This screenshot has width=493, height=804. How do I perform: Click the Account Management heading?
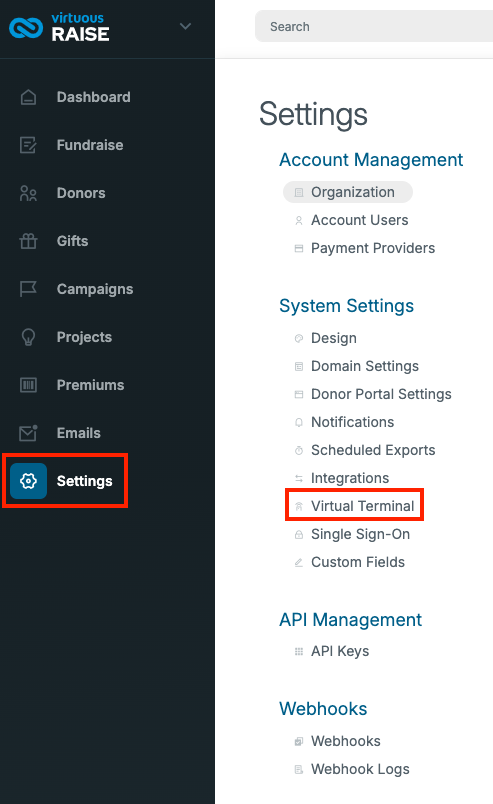(x=371, y=160)
